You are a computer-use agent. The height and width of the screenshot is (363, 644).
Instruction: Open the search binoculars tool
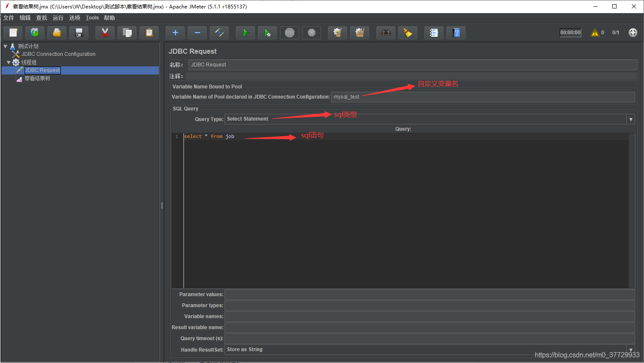click(386, 32)
